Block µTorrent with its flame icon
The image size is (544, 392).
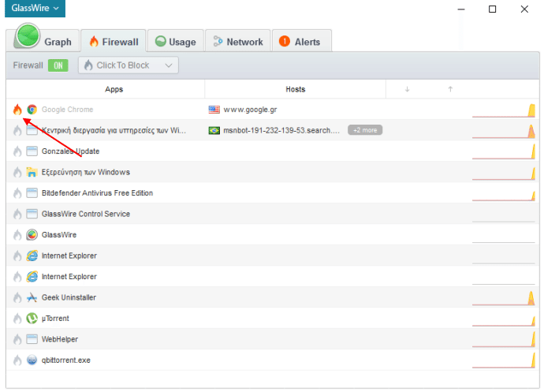coord(17,319)
